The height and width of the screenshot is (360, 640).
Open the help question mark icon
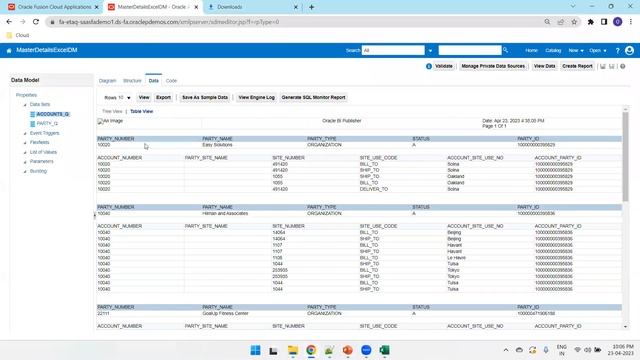pos(617,51)
